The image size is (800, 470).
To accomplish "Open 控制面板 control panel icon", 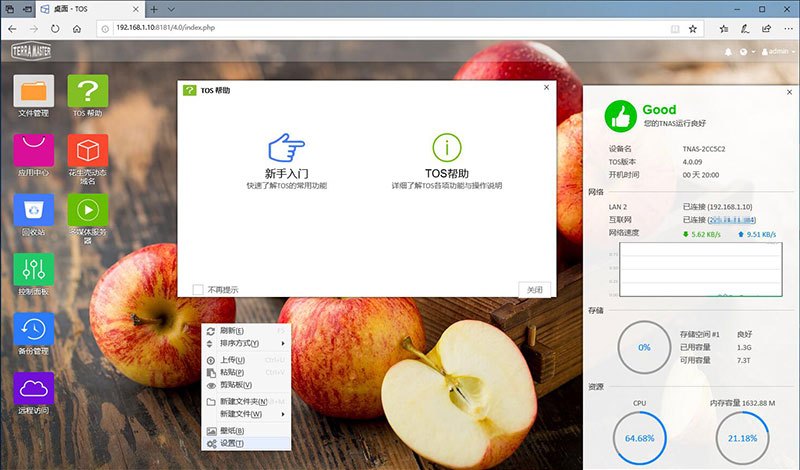I will 33,271.
